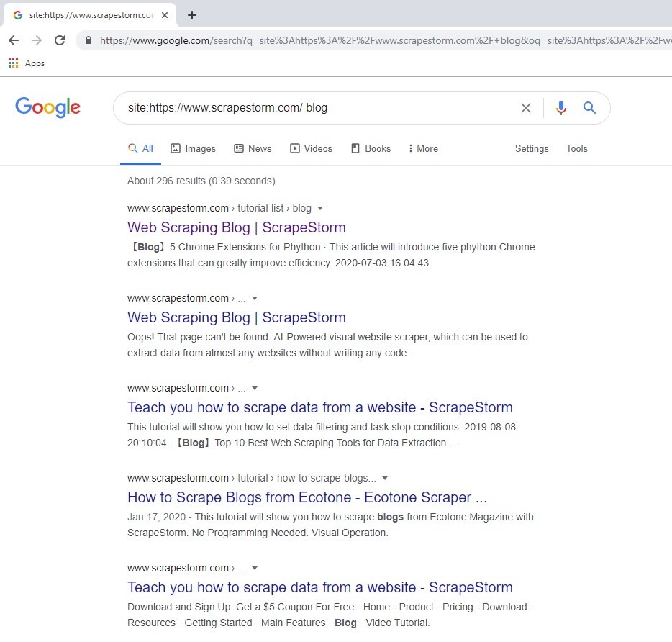The height and width of the screenshot is (642, 672).
Task: Open dropdown arrow of third result URL
Action: click(x=255, y=389)
